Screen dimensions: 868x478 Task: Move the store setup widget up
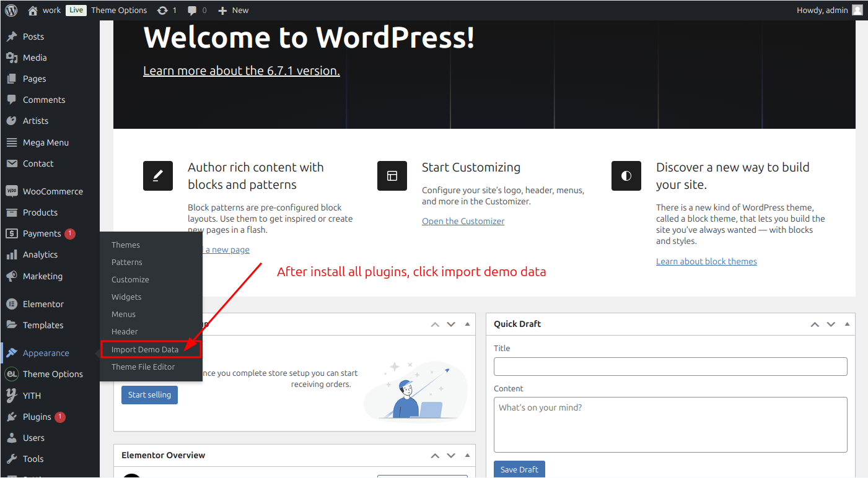(435, 324)
